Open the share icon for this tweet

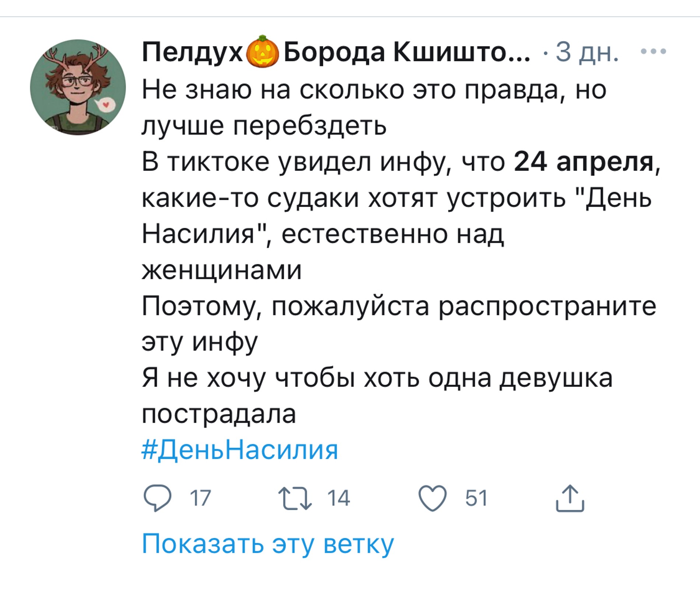coord(570,498)
